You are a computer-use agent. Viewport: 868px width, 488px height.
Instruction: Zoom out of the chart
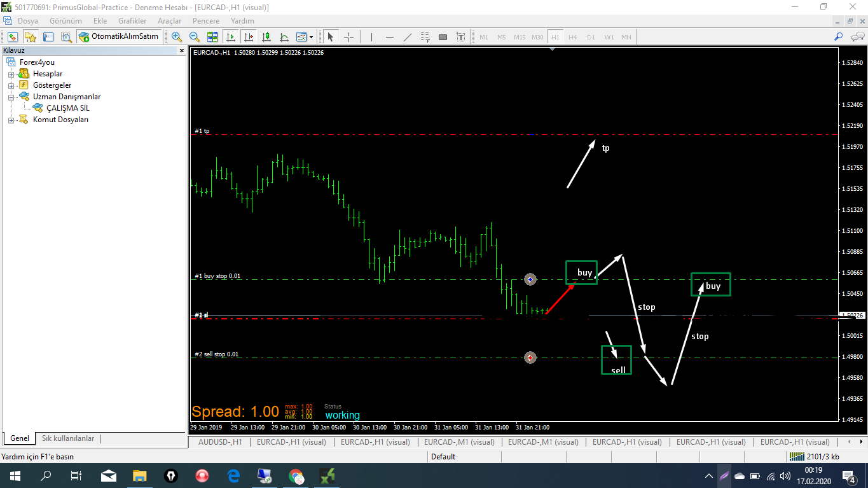click(195, 37)
